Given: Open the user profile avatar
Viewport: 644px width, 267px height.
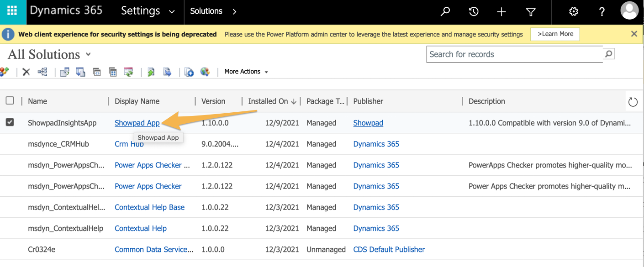Looking at the screenshot, I should [x=629, y=10].
